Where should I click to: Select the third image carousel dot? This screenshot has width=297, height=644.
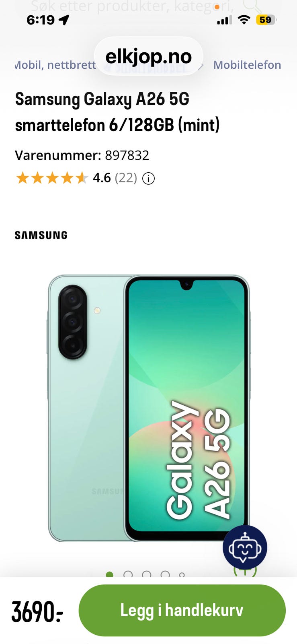(x=147, y=574)
